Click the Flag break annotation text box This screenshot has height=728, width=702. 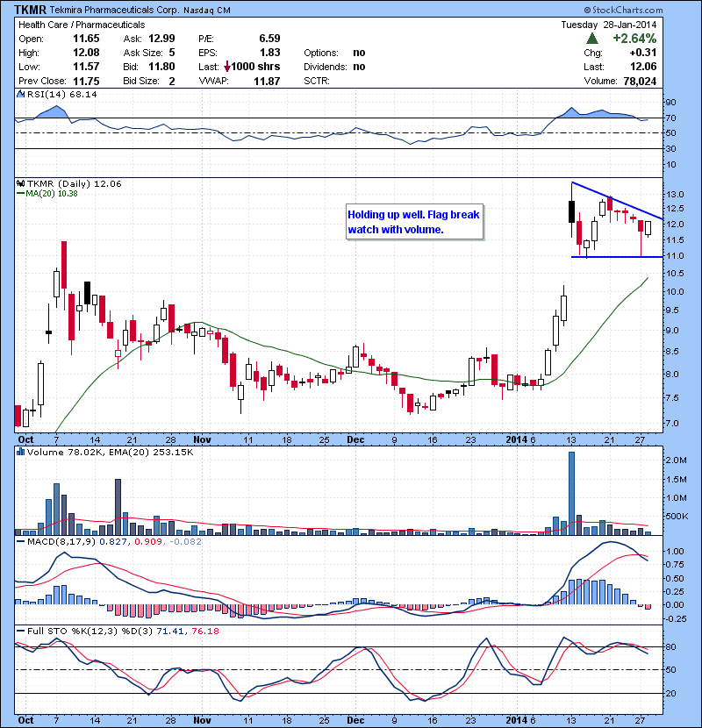coord(414,222)
